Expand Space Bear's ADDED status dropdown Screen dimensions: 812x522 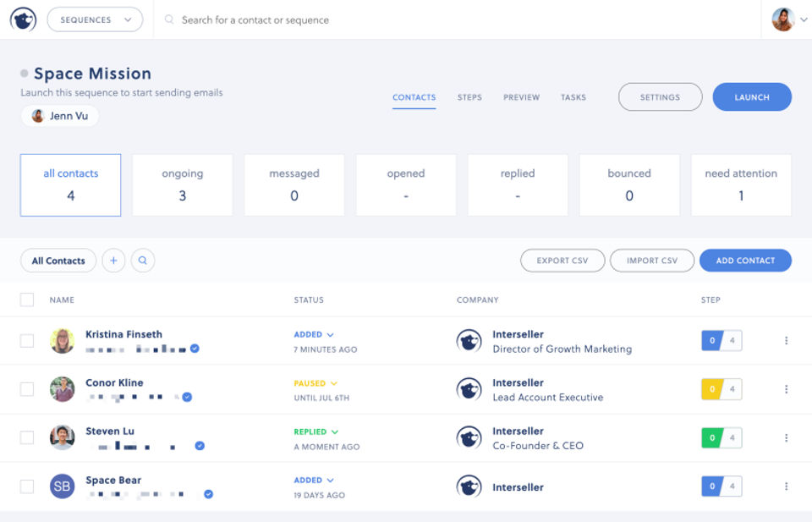(314, 480)
